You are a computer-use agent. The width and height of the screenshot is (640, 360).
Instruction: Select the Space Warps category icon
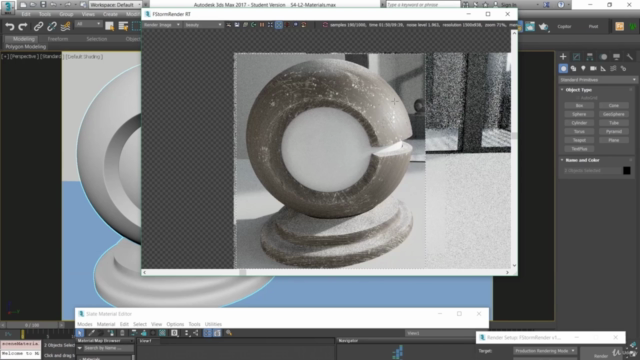click(x=613, y=69)
